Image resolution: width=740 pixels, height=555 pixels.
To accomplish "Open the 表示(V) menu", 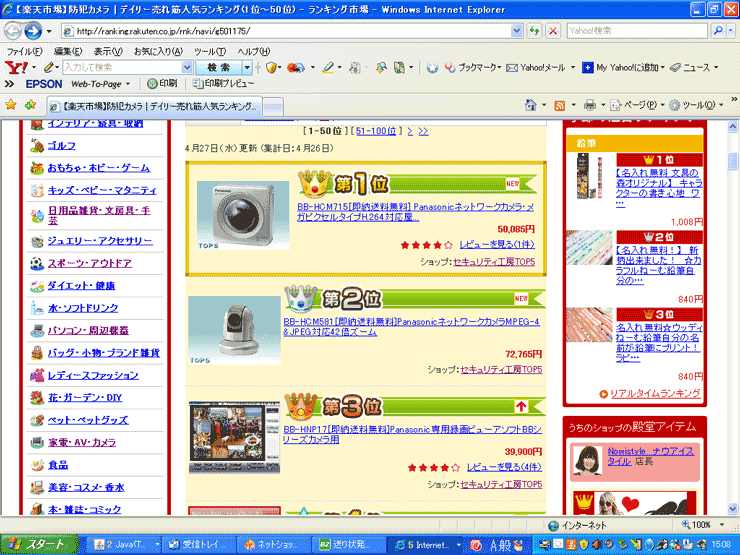I will point(108,51).
